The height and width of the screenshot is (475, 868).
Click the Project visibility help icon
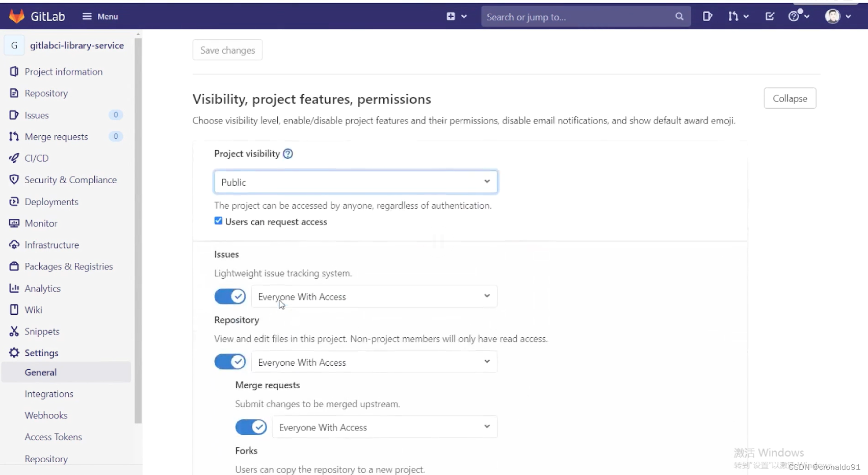(288, 154)
